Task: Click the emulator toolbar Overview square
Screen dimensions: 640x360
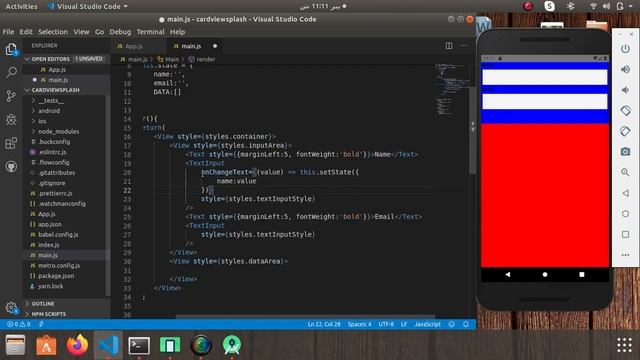Action: pos(625,234)
